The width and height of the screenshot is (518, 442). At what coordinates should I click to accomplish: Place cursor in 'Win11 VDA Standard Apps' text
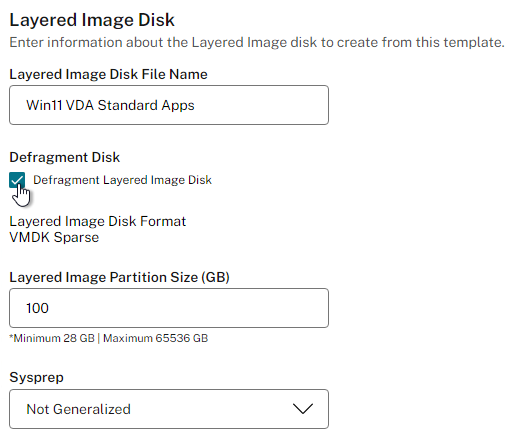coord(110,105)
